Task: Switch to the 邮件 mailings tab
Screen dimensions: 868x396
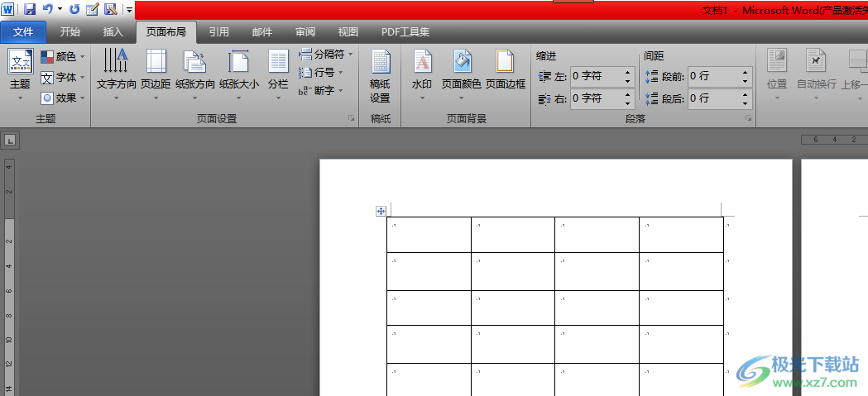Action: point(261,32)
